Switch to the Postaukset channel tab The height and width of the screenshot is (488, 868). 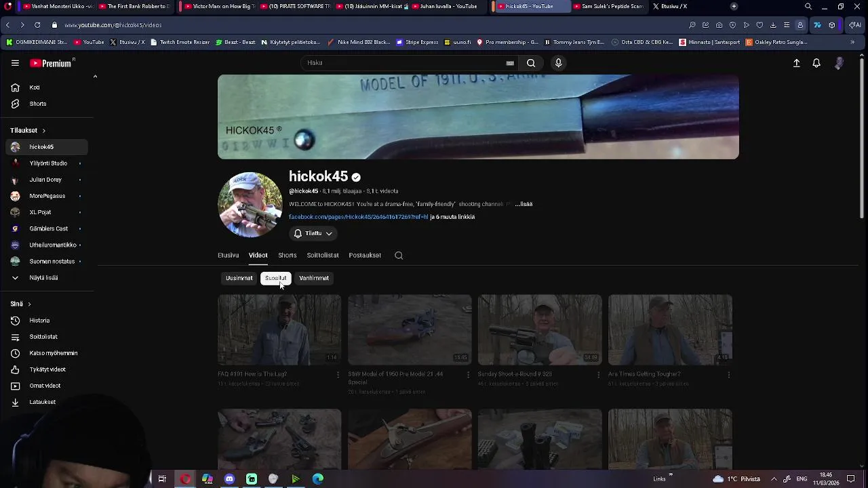[365, 256]
